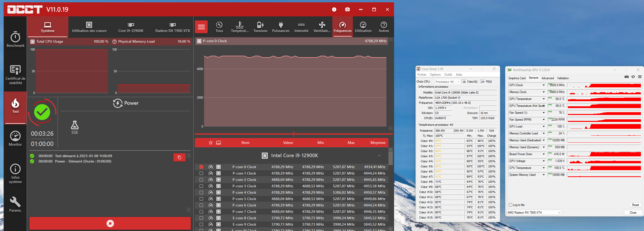Open the Processeur #0 dropdown in Core Temp

(447, 82)
